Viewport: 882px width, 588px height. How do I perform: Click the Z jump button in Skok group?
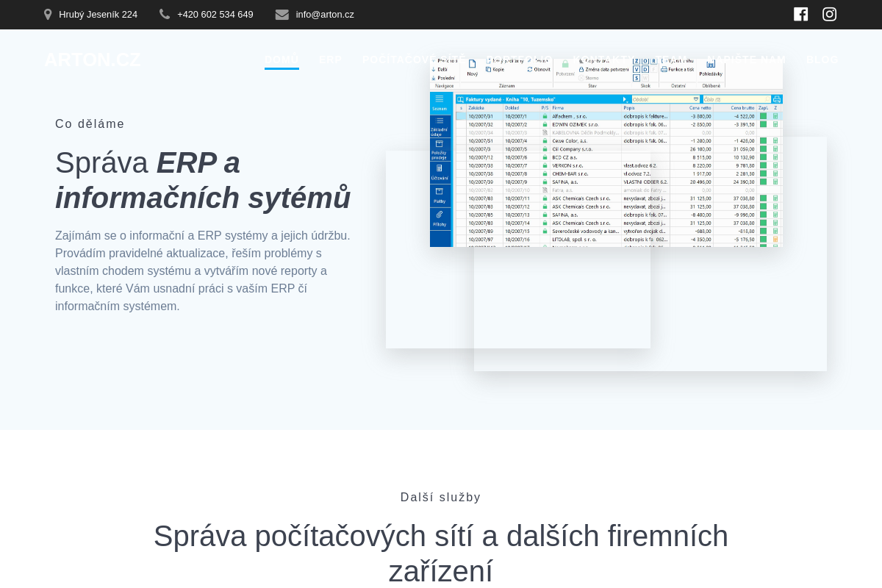click(636, 61)
